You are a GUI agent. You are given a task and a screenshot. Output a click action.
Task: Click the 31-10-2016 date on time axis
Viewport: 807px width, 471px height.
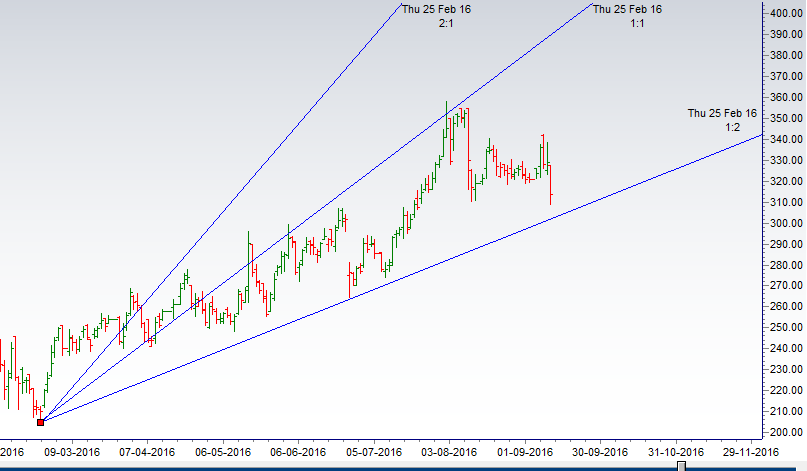click(675, 451)
